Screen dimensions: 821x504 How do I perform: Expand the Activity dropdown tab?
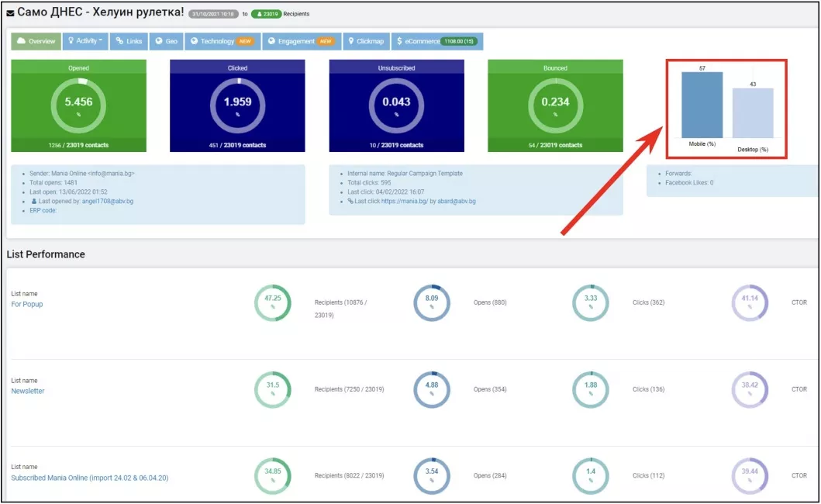pos(85,41)
